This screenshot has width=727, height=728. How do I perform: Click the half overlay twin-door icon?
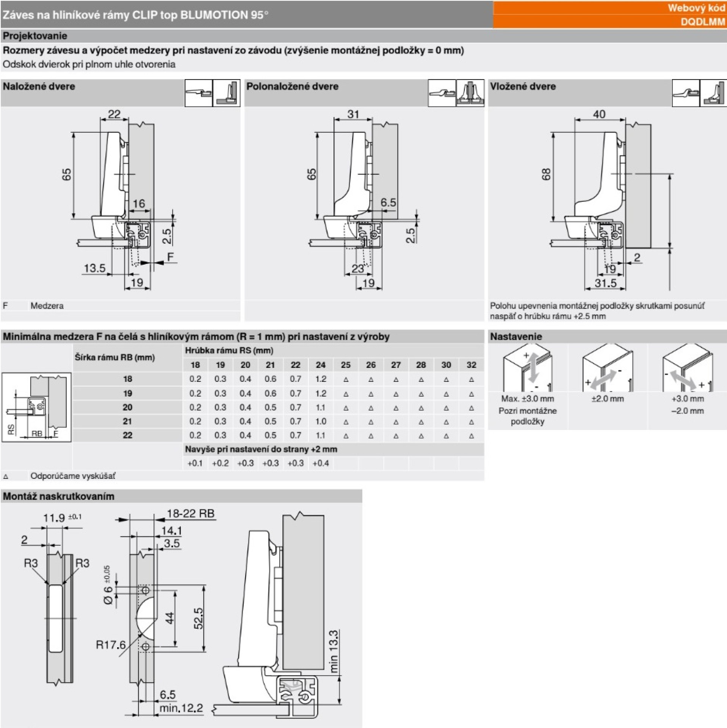pyautogui.click(x=470, y=93)
